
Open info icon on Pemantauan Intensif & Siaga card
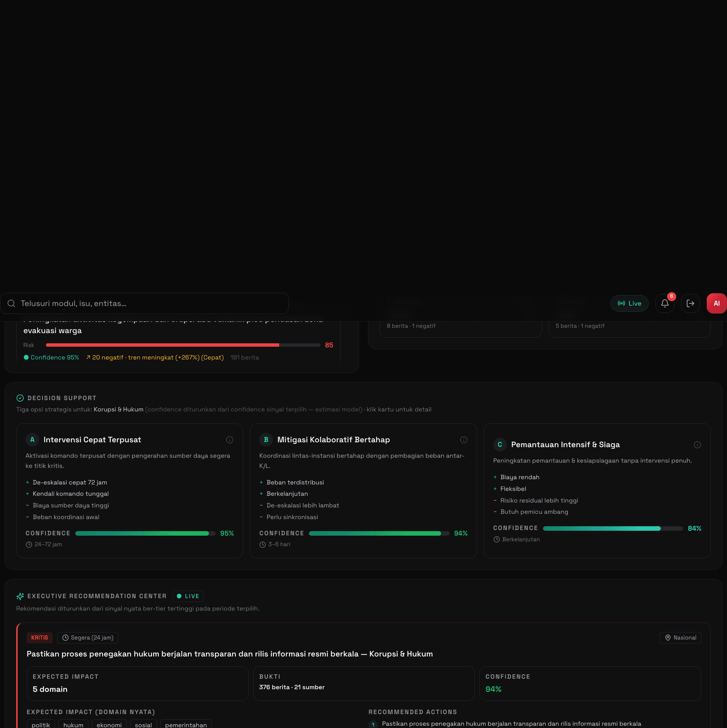697,445
